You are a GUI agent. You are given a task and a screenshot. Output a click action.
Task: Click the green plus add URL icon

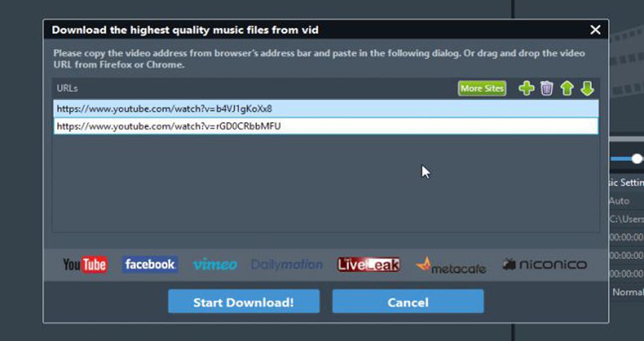click(x=526, y=88)
